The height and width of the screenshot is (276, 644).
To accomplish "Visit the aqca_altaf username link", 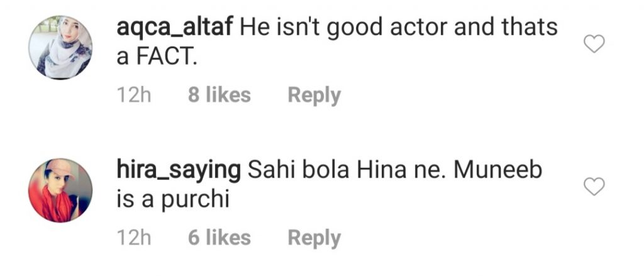I will tap(175, 28).
